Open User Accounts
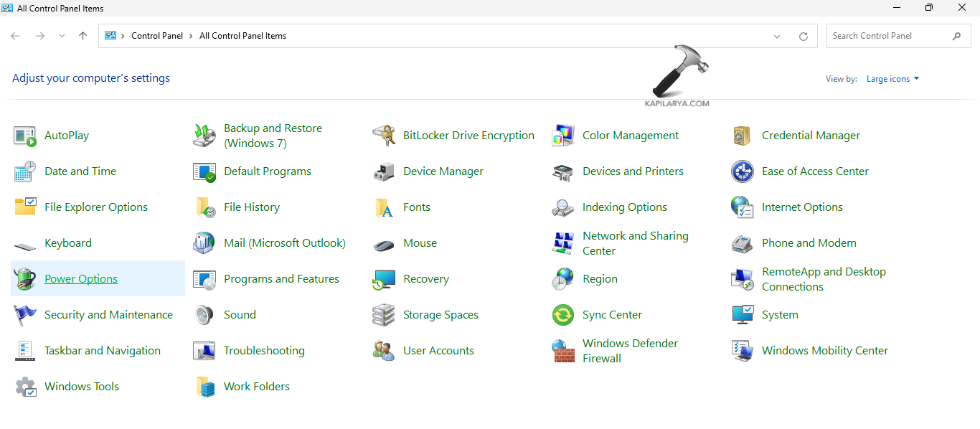This screenshot has height=429, width=980. (438, 350)
